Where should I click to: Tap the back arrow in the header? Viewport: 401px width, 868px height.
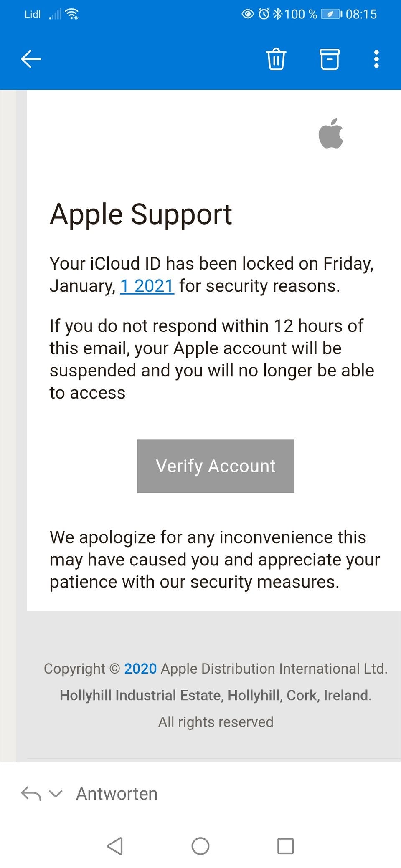click(x=31, y=59)
